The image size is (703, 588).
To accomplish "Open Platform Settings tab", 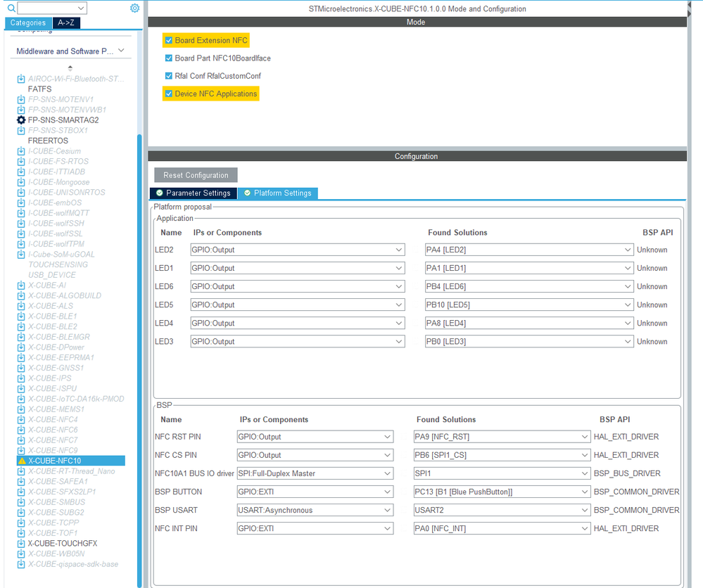I will (x=278, y=193).
